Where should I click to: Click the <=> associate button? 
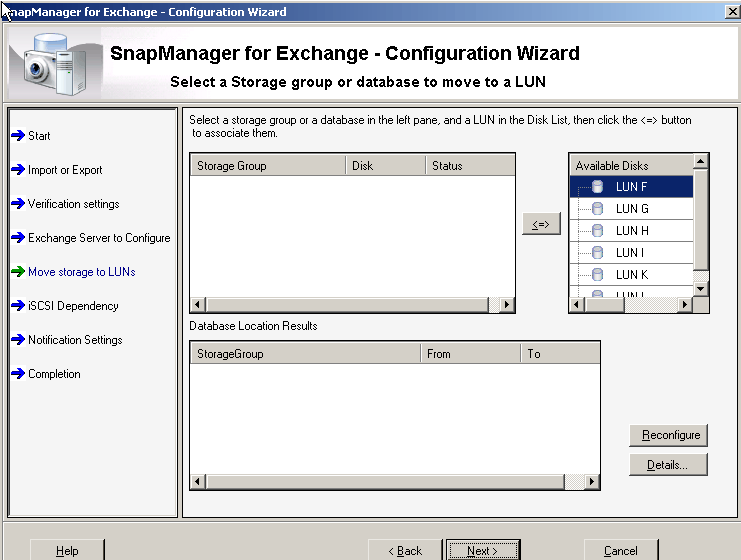click(541, 224)
